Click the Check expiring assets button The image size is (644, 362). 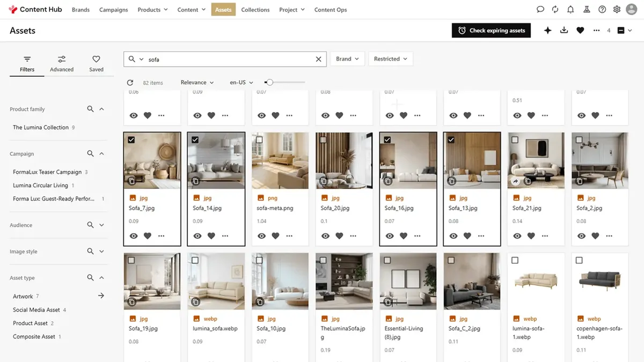(x=491, y=30)
